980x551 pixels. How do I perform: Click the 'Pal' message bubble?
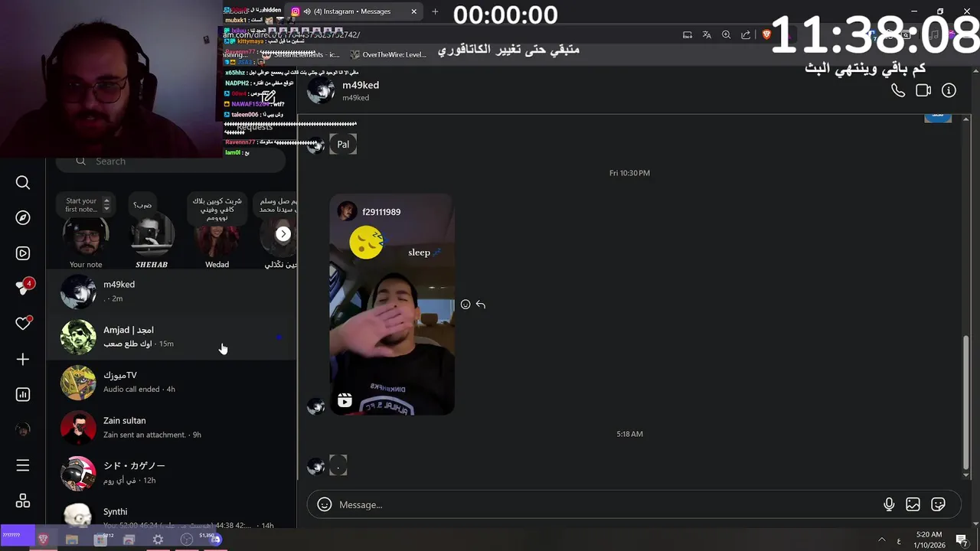343,144
